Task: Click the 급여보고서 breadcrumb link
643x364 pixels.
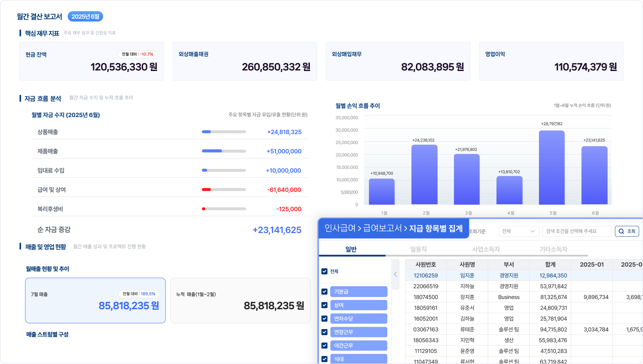Action: tap(383, 228)
